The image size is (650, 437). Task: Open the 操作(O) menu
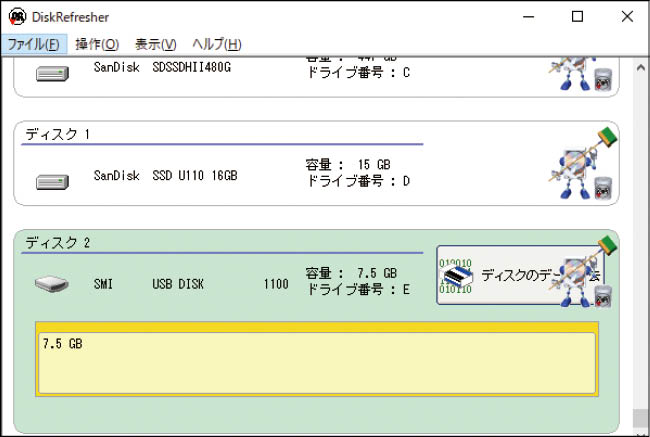[x=97, y=44]
